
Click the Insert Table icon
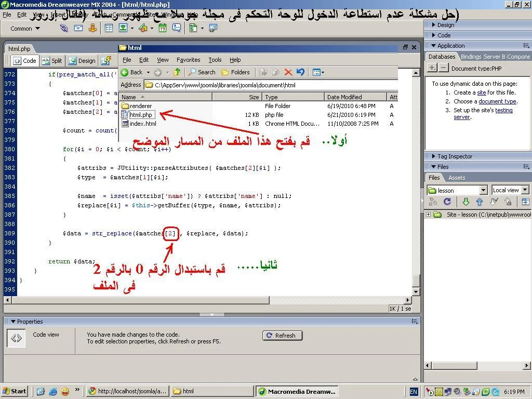109,28
